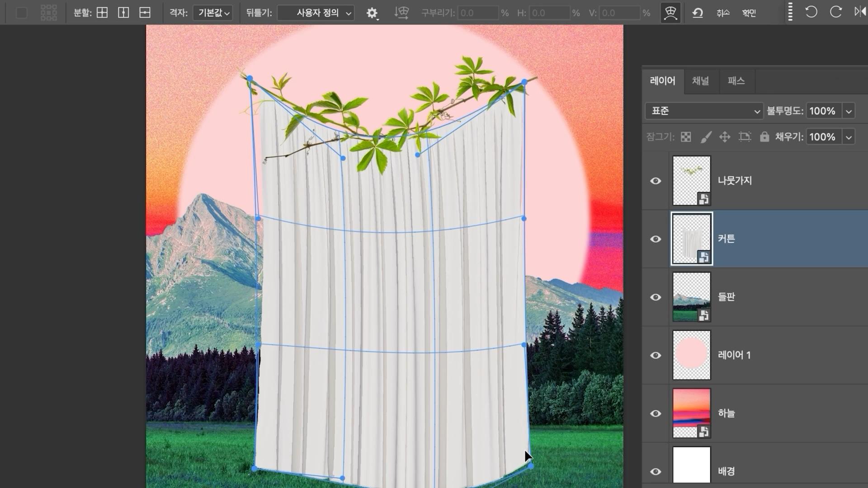Switch to the 채널 tab
This screenshot has width=868, height=488.
700,81
